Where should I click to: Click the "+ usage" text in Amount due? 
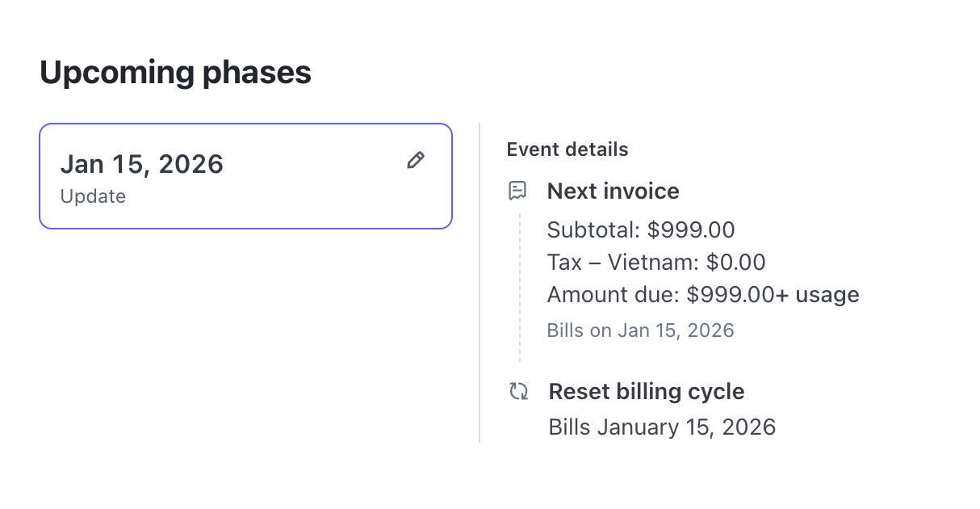point(818,295)
